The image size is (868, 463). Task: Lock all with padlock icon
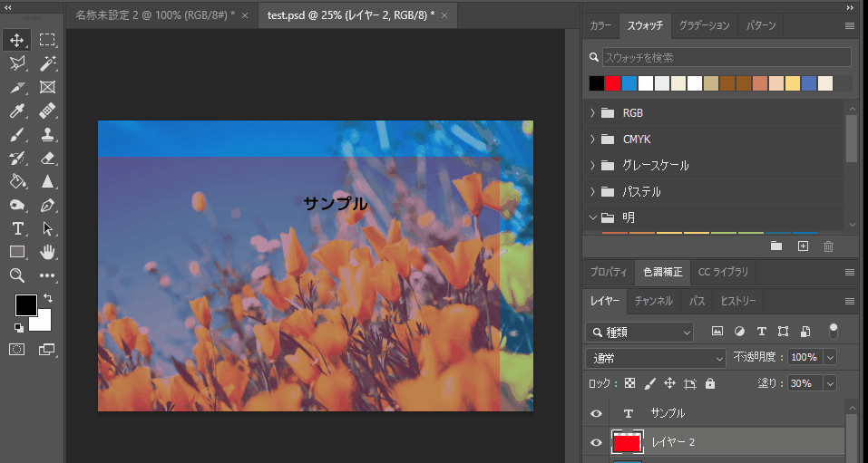[710, 383]
